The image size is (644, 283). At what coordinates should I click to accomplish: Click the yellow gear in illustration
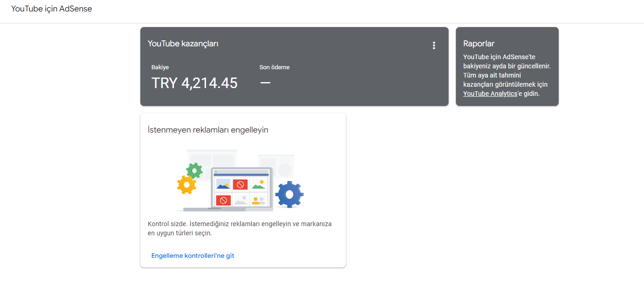tap(186, 185)
